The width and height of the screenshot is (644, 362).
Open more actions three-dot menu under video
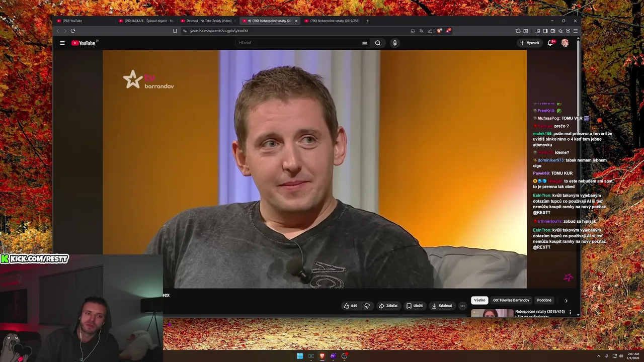(462, 306)
